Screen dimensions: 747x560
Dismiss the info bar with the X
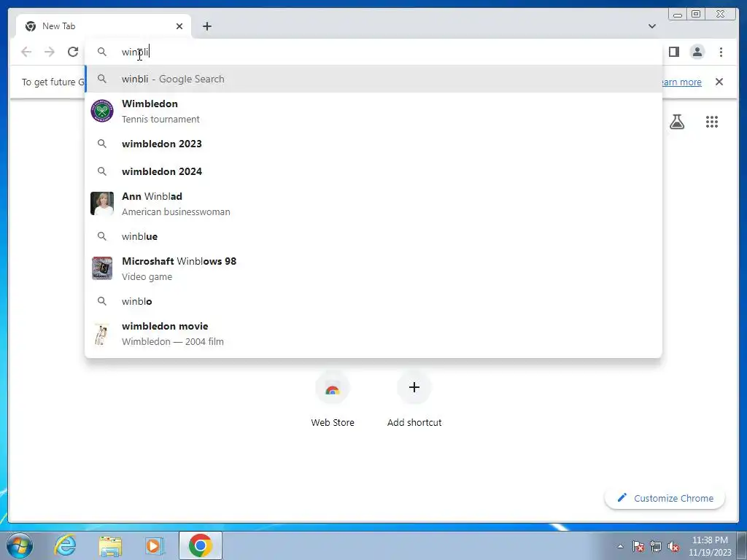719,82
